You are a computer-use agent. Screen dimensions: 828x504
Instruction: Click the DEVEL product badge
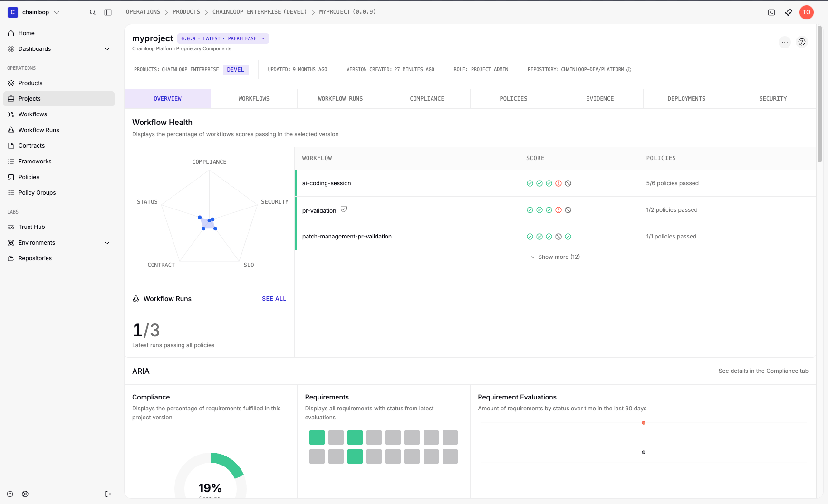235,70
